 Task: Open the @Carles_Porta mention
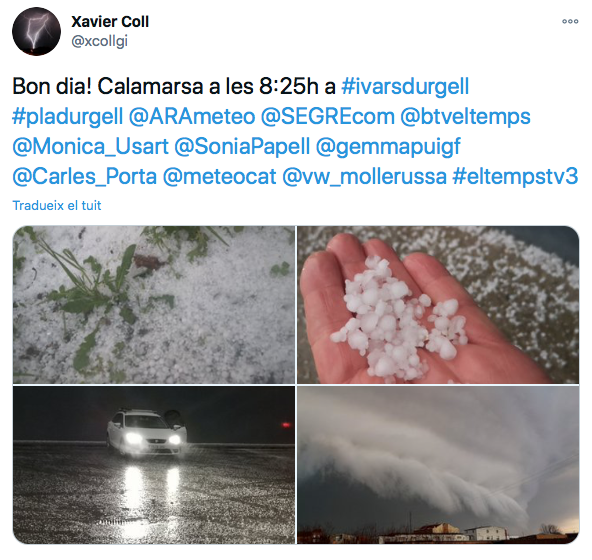click(x=85, y=176)
